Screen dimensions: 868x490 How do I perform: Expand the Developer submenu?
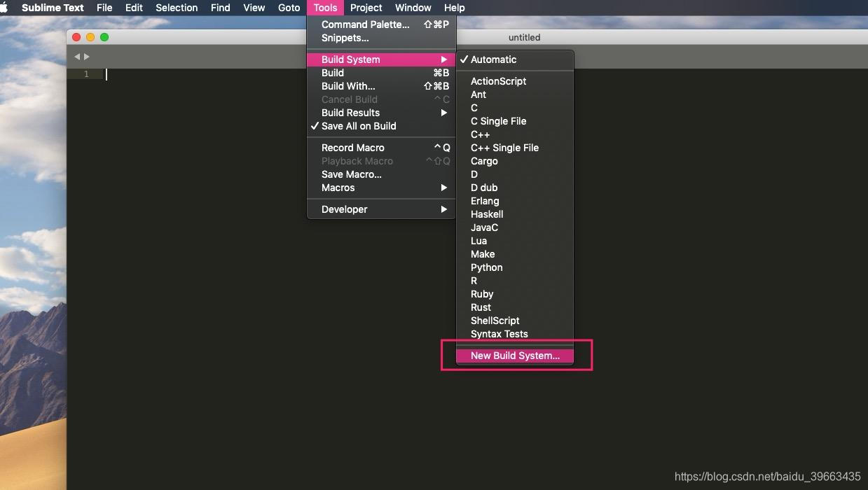click(x=381, y=209)
